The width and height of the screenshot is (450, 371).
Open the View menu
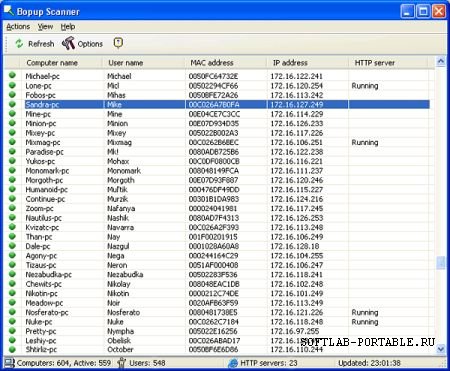(x=45, y=27)
